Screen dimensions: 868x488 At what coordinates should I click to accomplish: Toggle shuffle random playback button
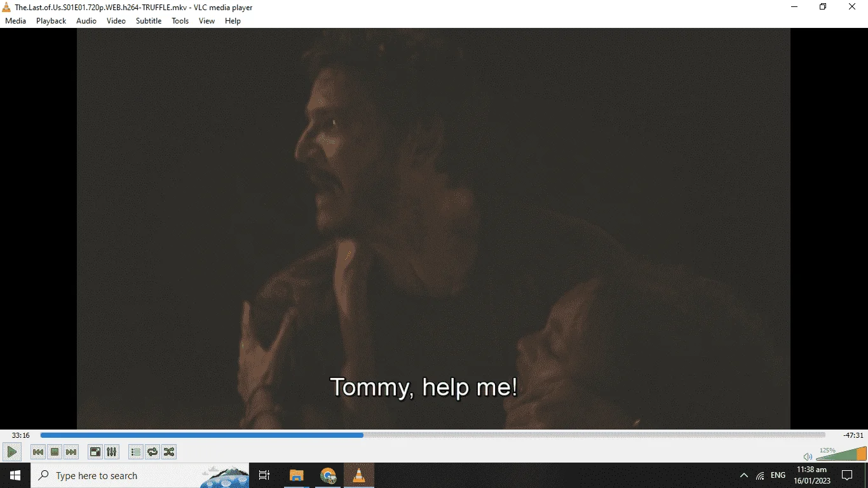pos(169,452)
